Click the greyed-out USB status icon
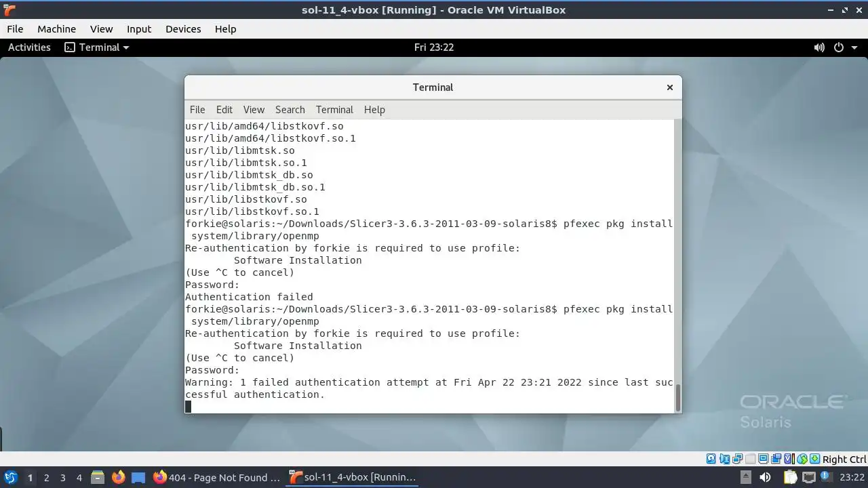 [x=750, y=459]
